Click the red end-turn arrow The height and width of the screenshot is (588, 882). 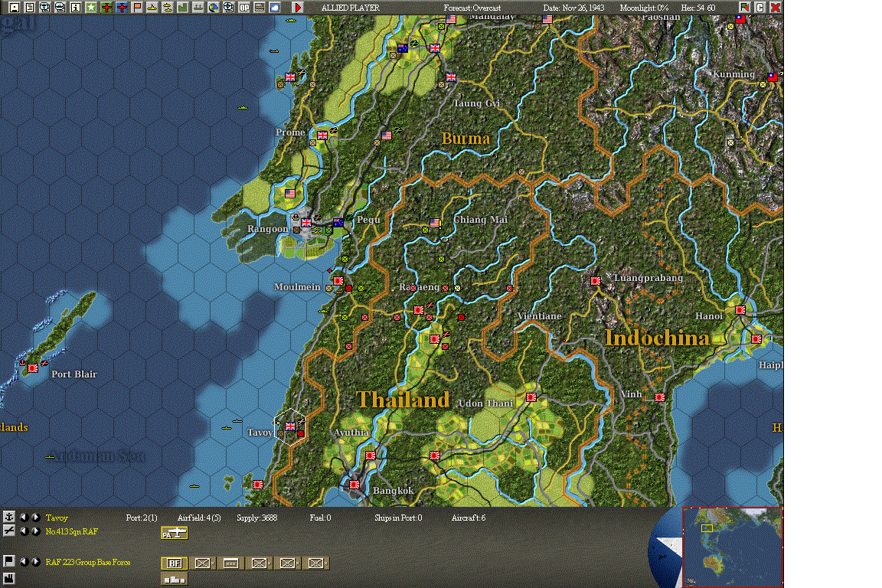point(298,8)
